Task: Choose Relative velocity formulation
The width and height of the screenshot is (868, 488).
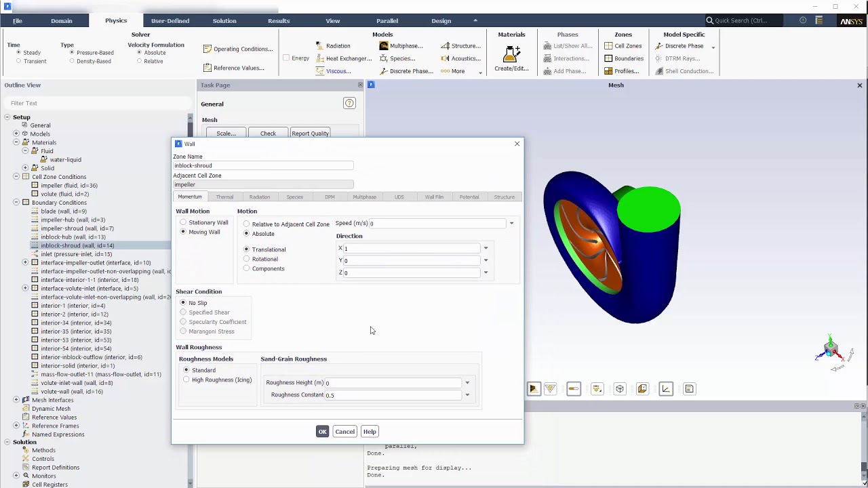Action: [149, 61]
